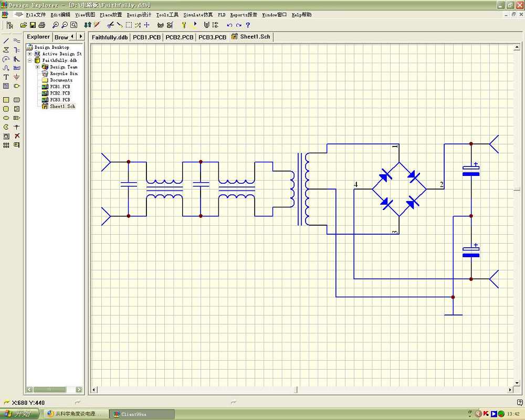The width and height of the screenshot is (525, 420).
Task: Select the Place Net Label tool
Action: point(17,68)
